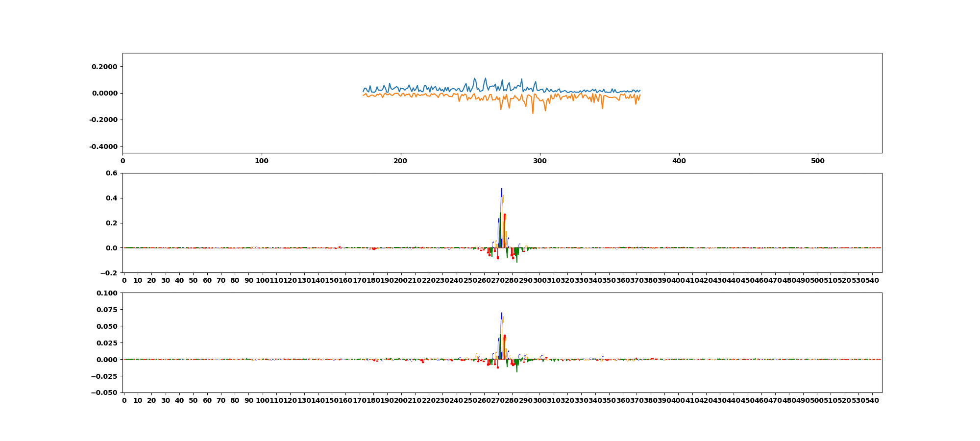980x441 pixels.
Task: Click the 100 x-axis label in top plot
Action: point(262,161)
